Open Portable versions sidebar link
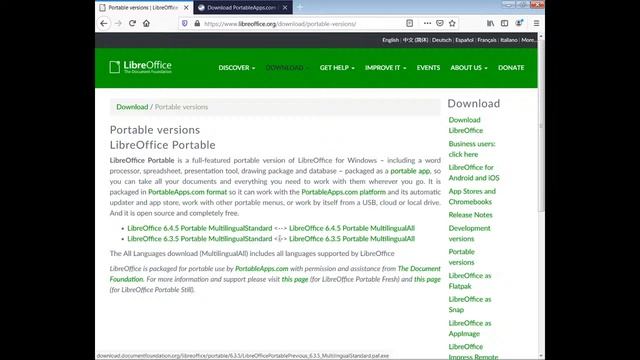The width and height of the screenshot is (640, 360). coord(462,257)
